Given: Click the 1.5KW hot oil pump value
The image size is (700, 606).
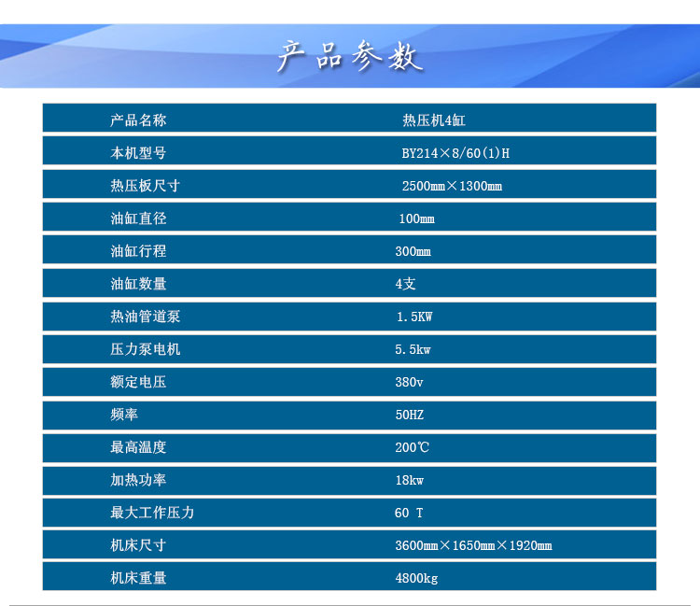Looking at the screenshot, I should 413,317.
